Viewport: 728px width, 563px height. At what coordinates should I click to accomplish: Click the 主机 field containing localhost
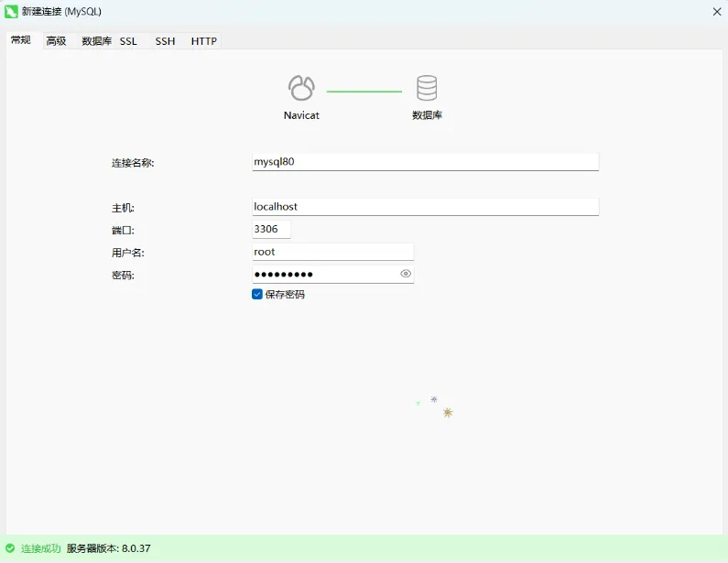point(425,207)
